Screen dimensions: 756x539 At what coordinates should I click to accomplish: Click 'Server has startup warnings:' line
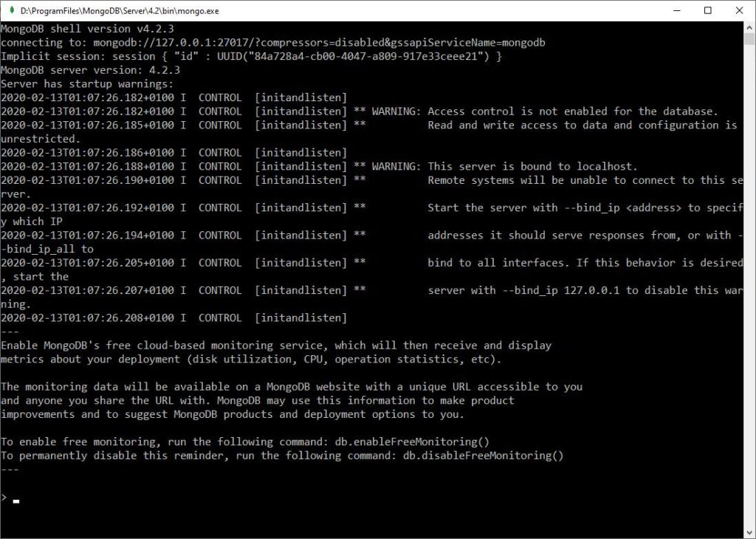[87, 84]
